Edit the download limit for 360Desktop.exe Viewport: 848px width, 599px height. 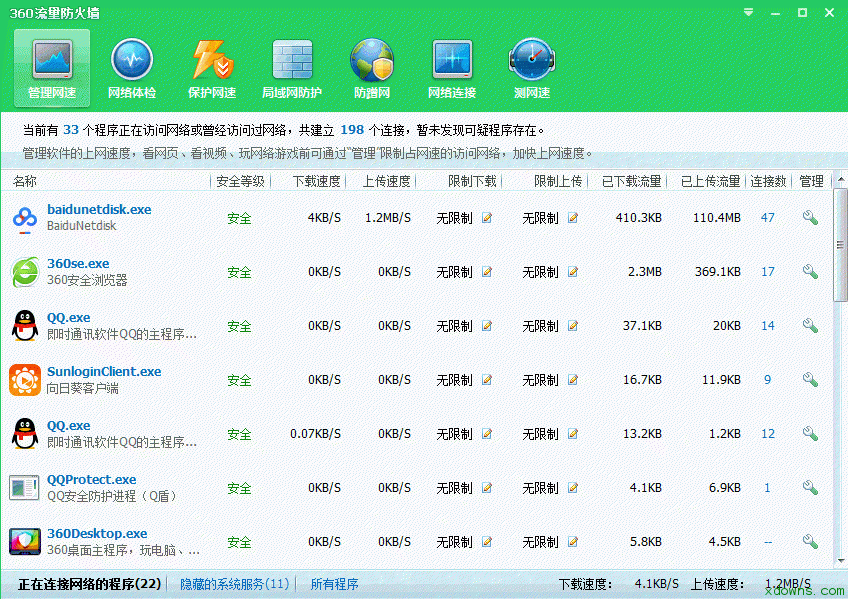tap(487, 542)
